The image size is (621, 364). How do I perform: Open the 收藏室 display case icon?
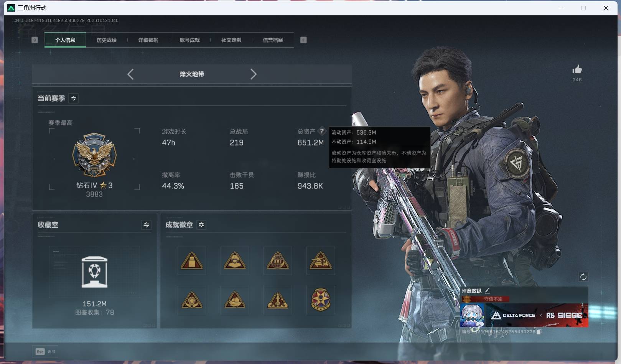tap(94, 272)
